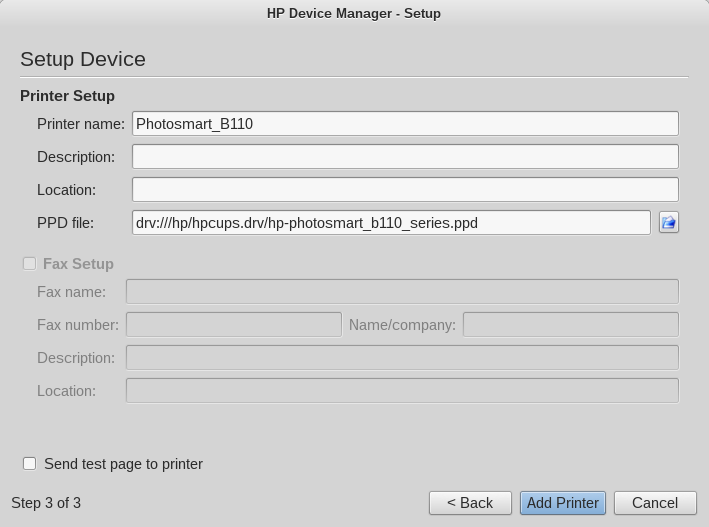Focus the Printer name field
This screenshot has width=709, height=527.
pos(405,123)
